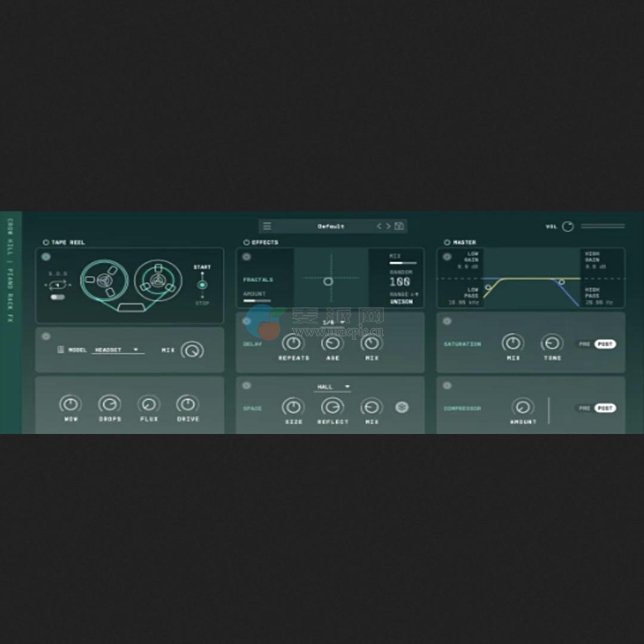Open the delay time division dropdown
This screenshot has width=644, height=644.
pos(333,323)
